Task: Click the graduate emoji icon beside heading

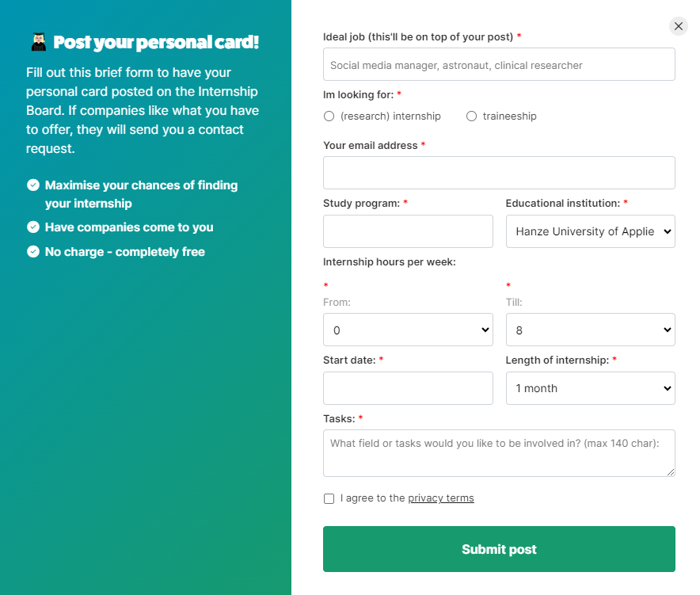Action: click(38, 42)
